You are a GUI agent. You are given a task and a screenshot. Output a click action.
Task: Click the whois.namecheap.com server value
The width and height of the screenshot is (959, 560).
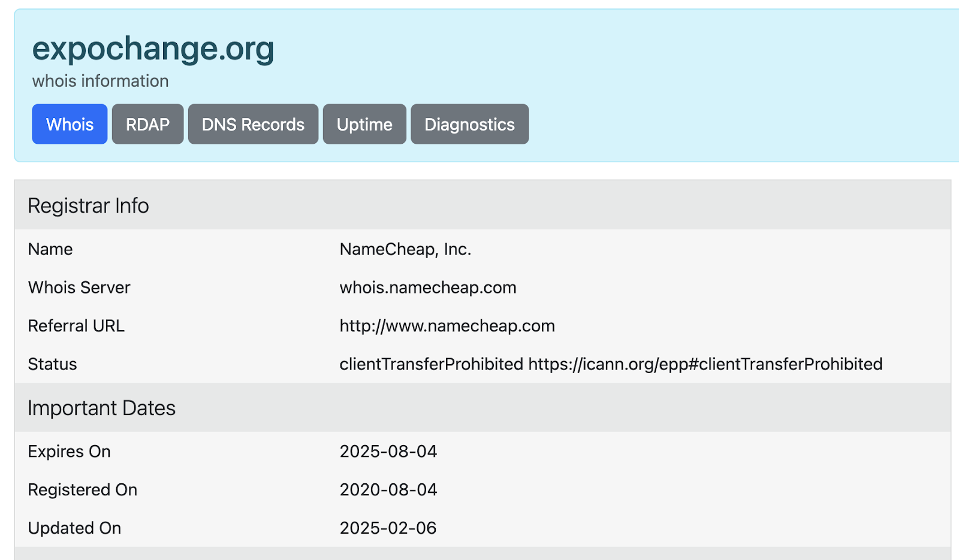click(x=427, y=287)
